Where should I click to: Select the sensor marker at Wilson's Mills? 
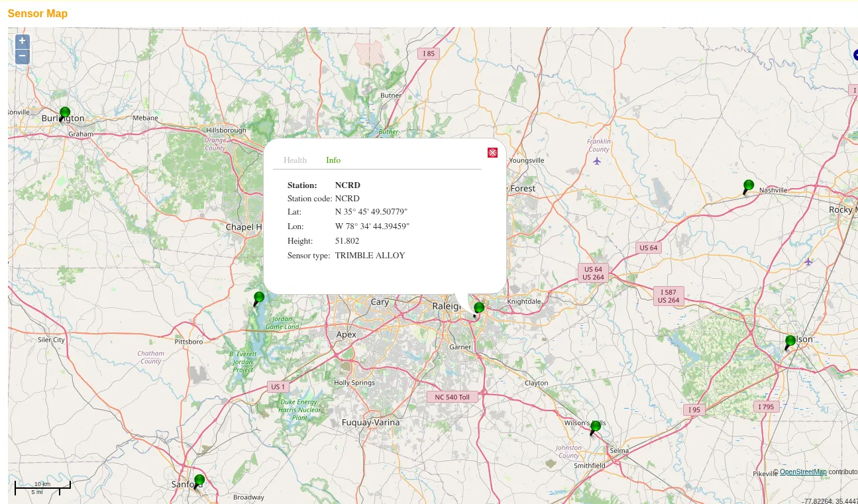(x=595, y=428)
